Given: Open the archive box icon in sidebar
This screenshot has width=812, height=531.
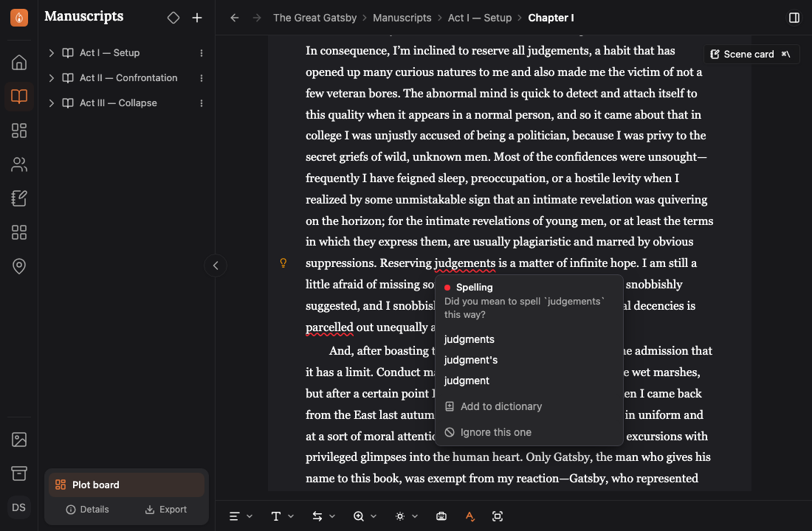Looking at the screenshot, I should [x=19, y=473].
